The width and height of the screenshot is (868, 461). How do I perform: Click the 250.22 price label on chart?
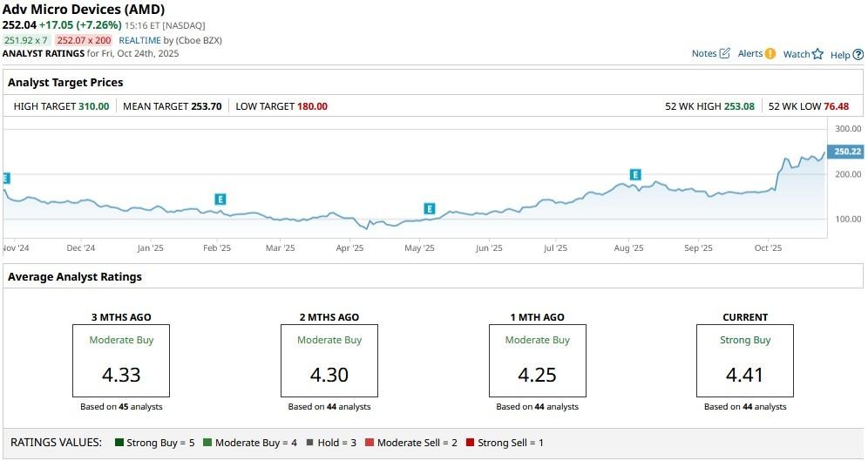(x=846, y=152)
